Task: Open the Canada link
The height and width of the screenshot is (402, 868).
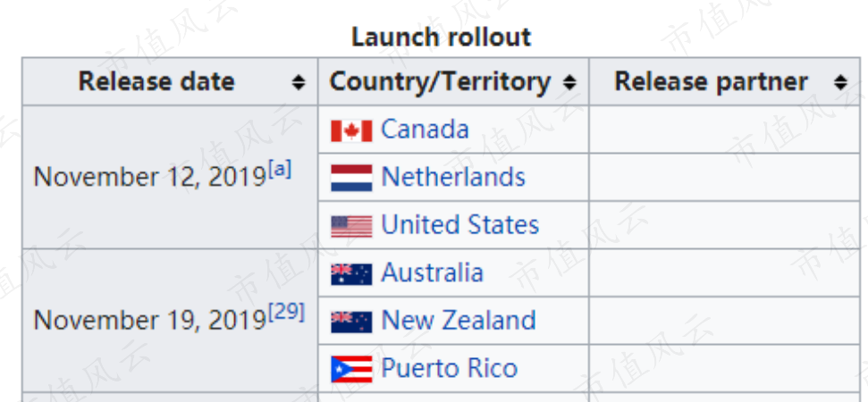Action: point(426,130)
